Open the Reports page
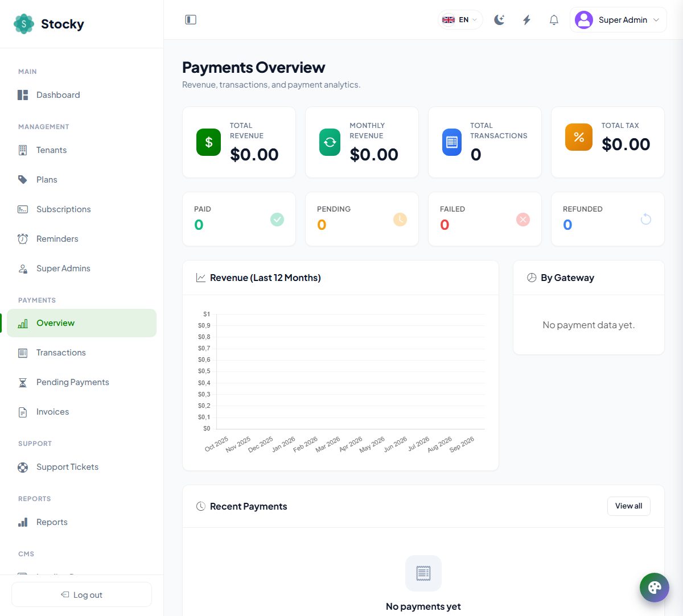683x616 pixels. click(x=81, y=522)
